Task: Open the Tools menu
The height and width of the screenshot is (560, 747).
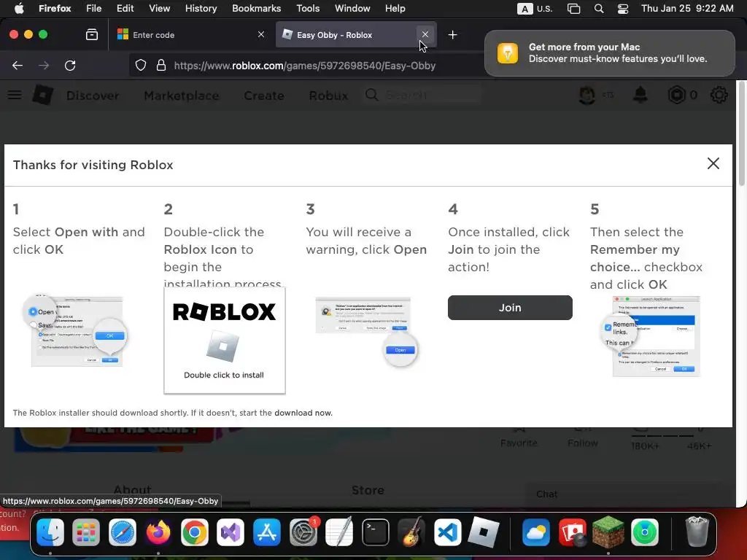Action: click(308, 8)
